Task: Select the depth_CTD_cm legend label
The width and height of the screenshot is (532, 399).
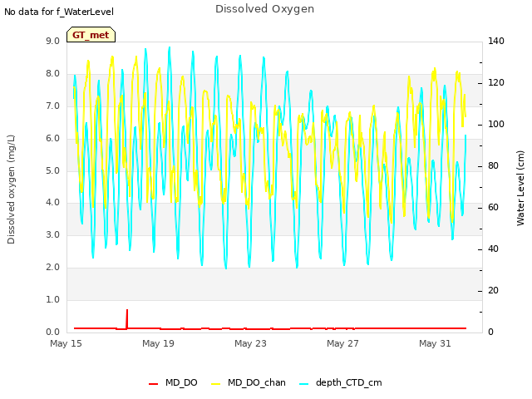Action: point(349,382)
